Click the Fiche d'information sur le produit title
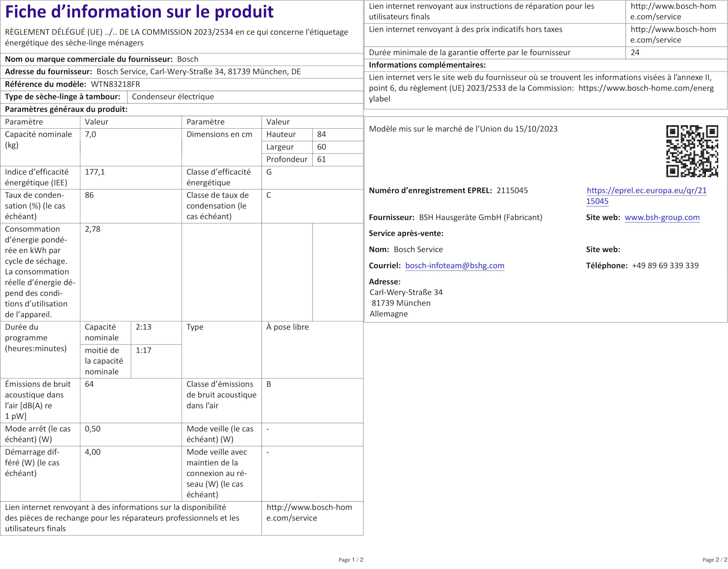728x569 pixels. coord(139,12)
